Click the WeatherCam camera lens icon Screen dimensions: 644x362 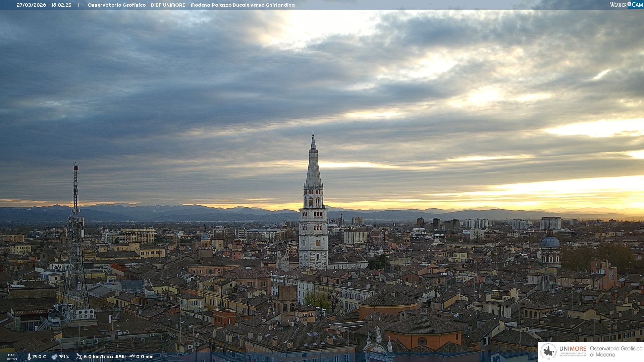point(629,4)
